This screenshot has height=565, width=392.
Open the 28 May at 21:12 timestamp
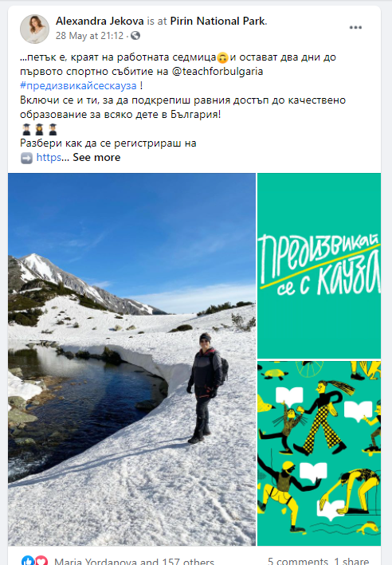89,36
